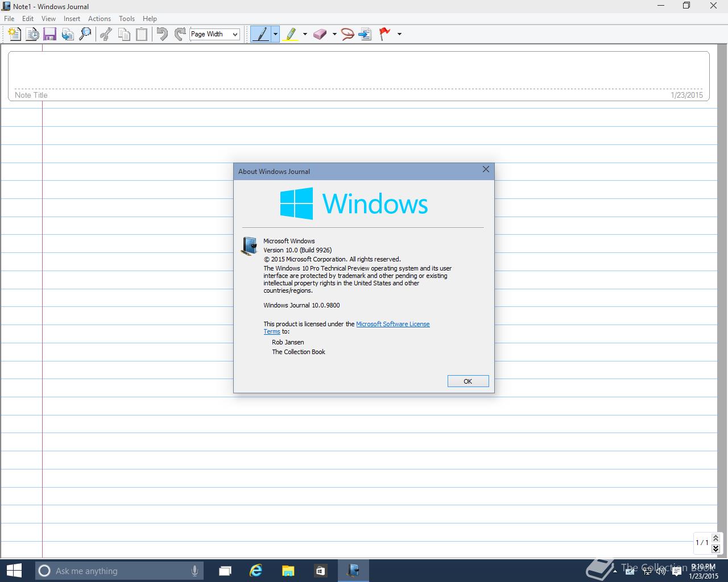Click the Note Title writing area
Viewport: 728px width, 582px height.
click(358, 76)
